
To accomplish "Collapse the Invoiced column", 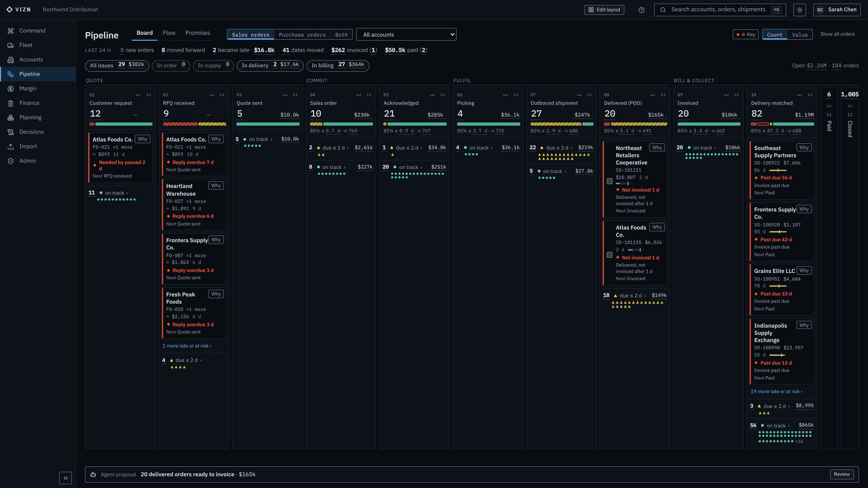I will (736, 95).
